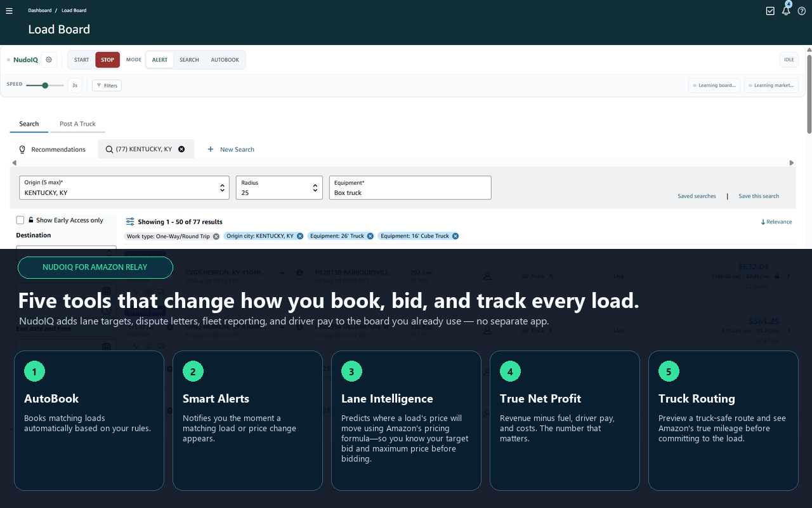The width and height of the screenshot is (812, 508).
Task: Remove the Work type: One-Way/Round Trip chip
Action: click(x=216, y=236)
